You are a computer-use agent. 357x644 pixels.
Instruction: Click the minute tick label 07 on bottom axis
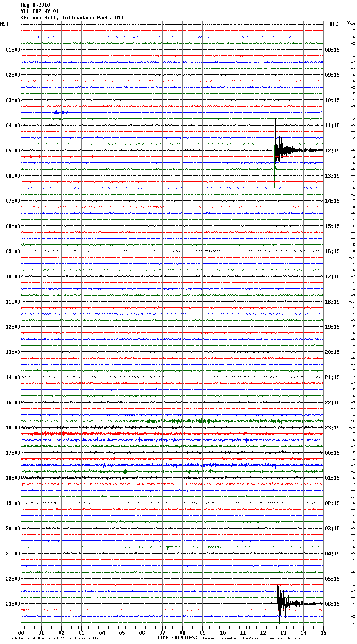[x=162, y=633]
